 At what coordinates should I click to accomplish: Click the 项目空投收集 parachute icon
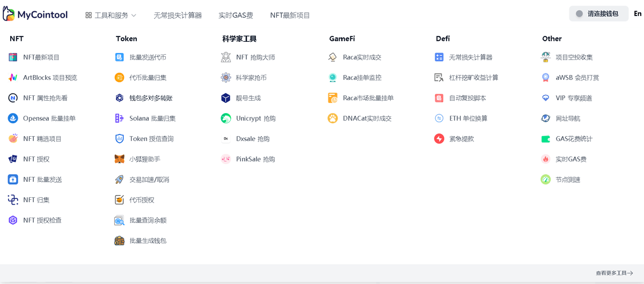pos(546,57)
